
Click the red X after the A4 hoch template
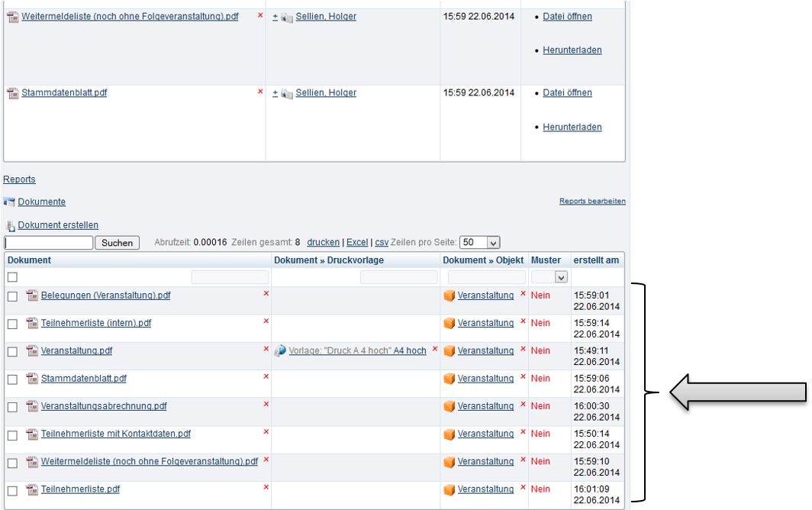[435, 349]
